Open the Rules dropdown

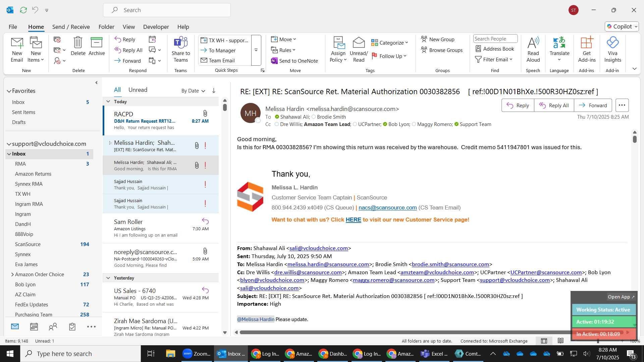(283, 50)
